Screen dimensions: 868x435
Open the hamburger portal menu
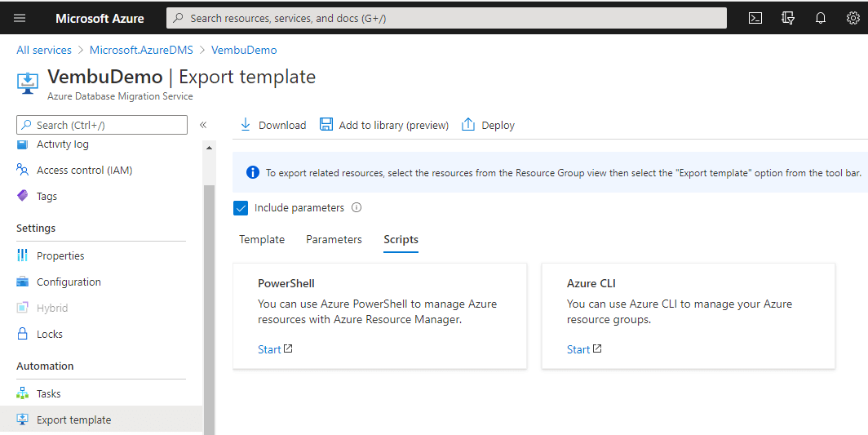[x=20, y=18]
